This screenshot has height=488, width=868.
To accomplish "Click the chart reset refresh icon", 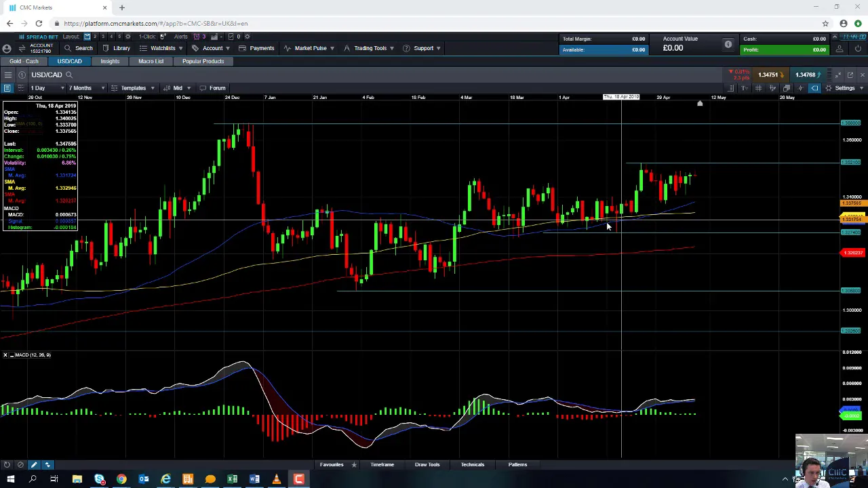I will click(6, 465).
